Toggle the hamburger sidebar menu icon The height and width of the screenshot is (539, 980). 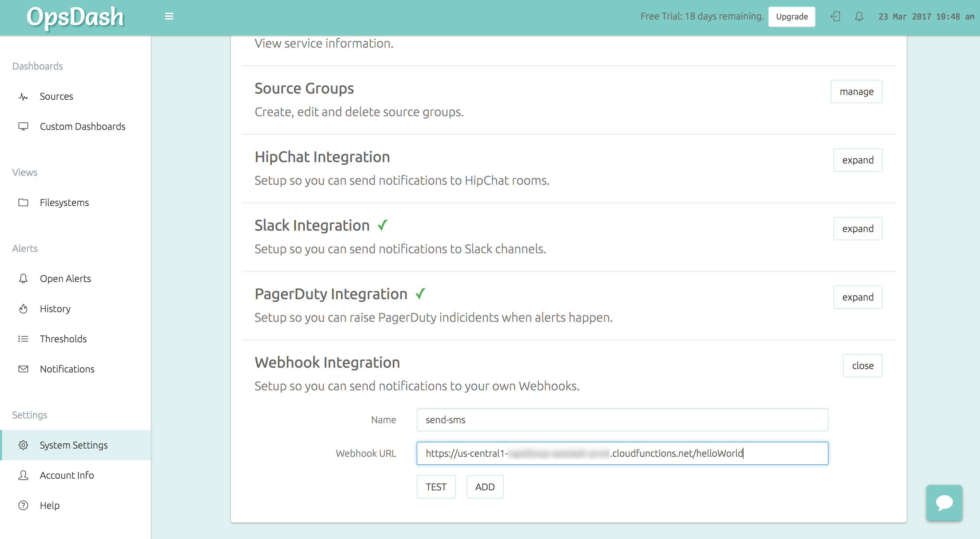[169, 16]
